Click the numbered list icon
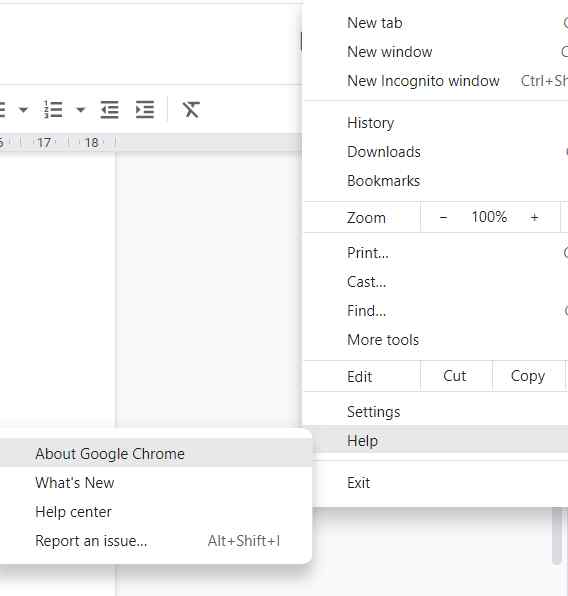The height and width of the screenshot is (596, 568). (52, 110)
